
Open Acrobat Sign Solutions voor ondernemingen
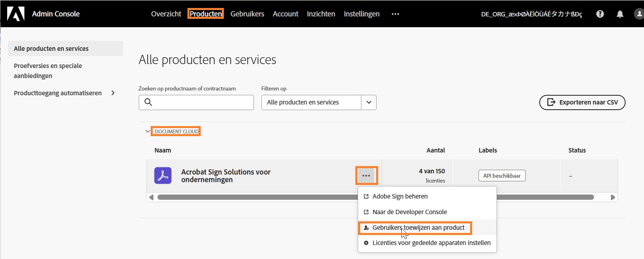click(226, 176)
